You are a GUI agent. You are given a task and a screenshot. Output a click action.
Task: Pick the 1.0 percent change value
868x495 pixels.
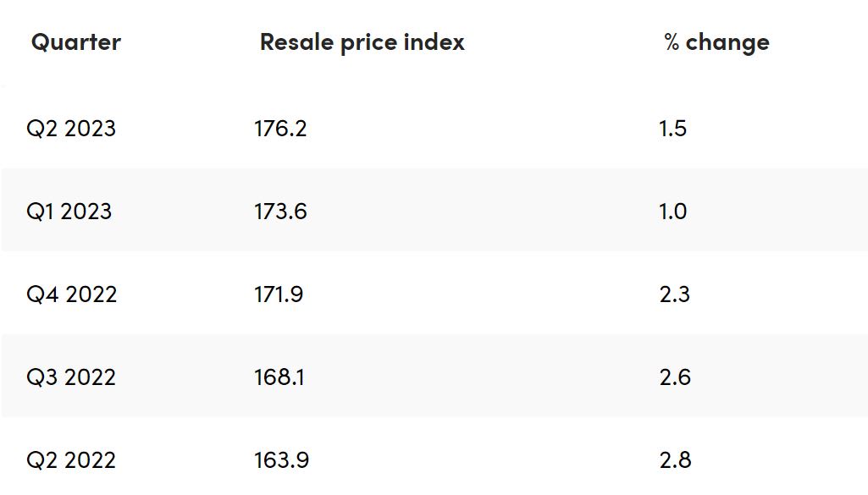(x=672, y=212)
